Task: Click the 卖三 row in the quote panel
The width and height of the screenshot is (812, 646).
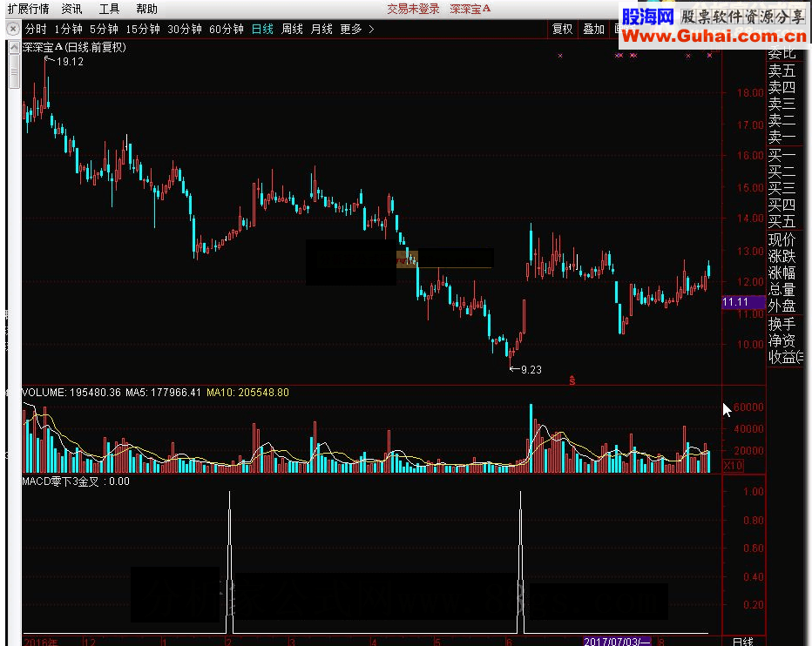Action: tap(782, 104)
